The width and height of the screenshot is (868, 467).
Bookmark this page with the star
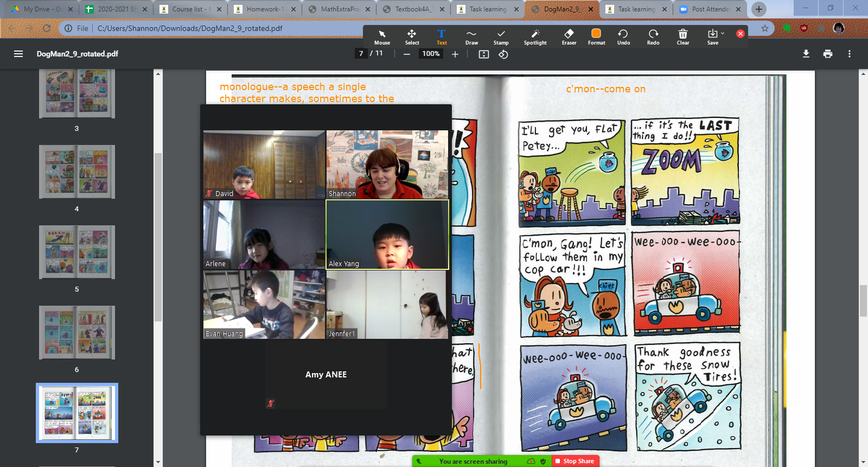click(765, 28)
